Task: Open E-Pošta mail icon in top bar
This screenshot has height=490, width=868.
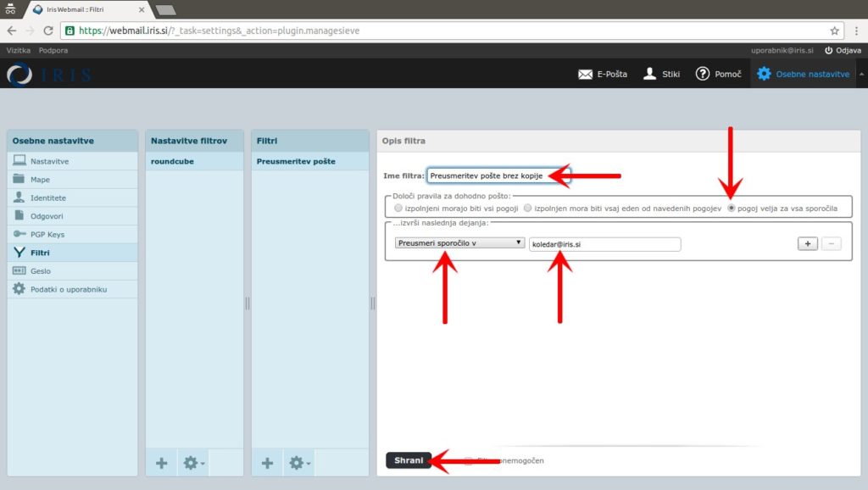Action: click(x=586, y=74)
